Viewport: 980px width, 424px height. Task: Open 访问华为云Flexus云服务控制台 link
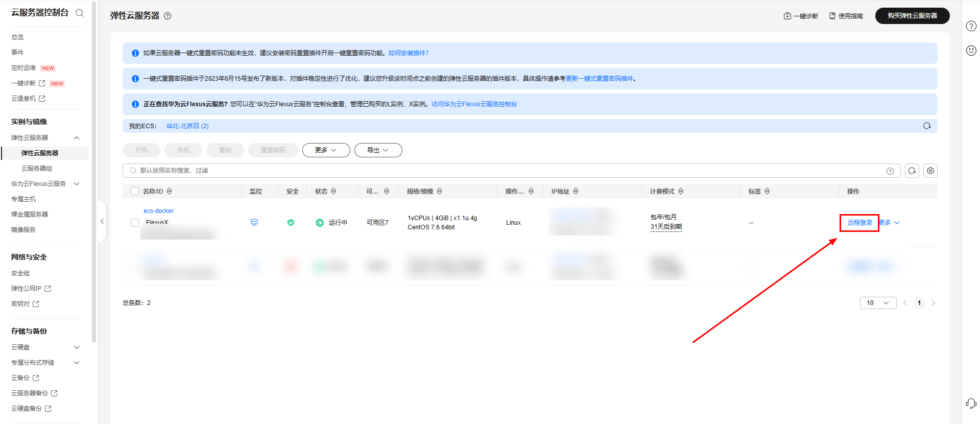[474, 104]
